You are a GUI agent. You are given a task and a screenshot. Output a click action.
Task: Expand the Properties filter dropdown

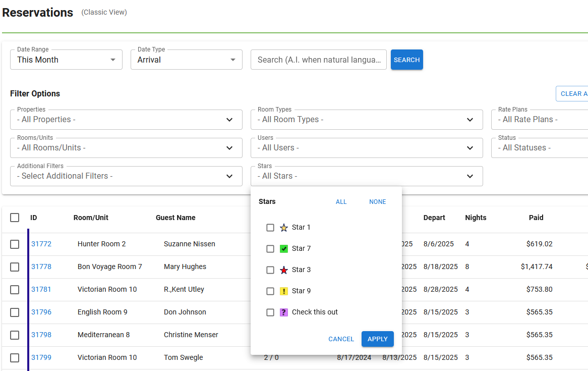click(126, 120)
